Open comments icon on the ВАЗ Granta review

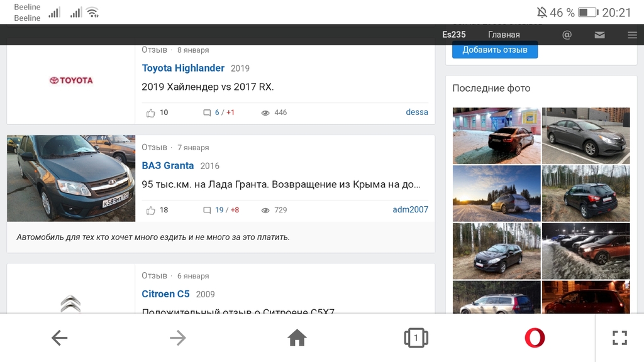[207, 211]
